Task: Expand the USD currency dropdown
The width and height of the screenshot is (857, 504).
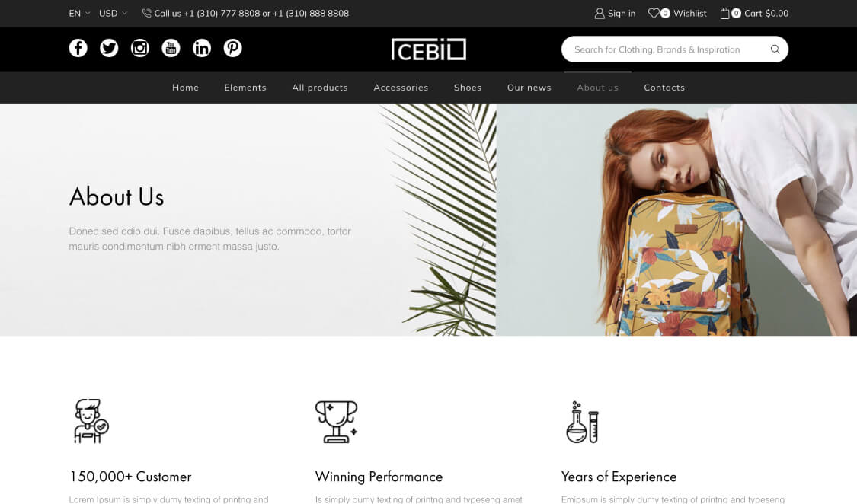Action: point(114,13)
